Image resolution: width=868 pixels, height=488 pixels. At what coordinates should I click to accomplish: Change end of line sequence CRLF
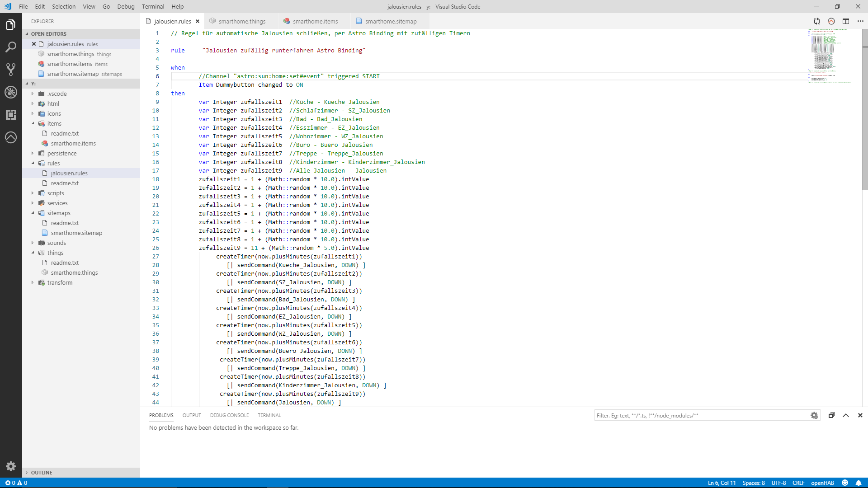(798, 483)
